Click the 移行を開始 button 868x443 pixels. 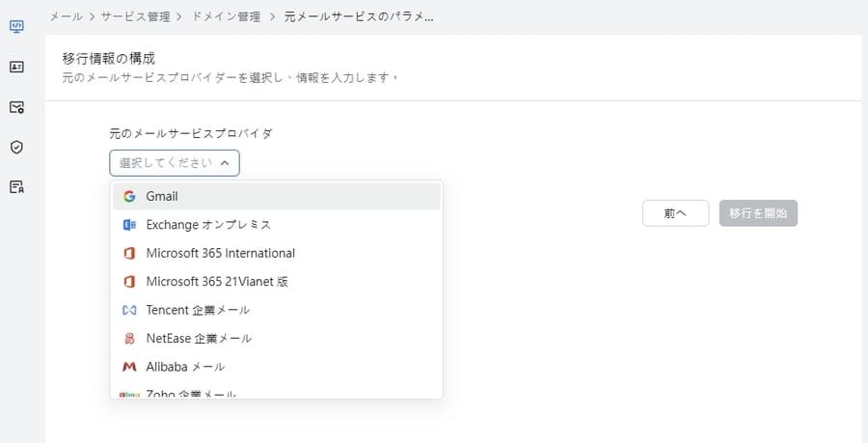pyautogui.click(x=758, y=213)
